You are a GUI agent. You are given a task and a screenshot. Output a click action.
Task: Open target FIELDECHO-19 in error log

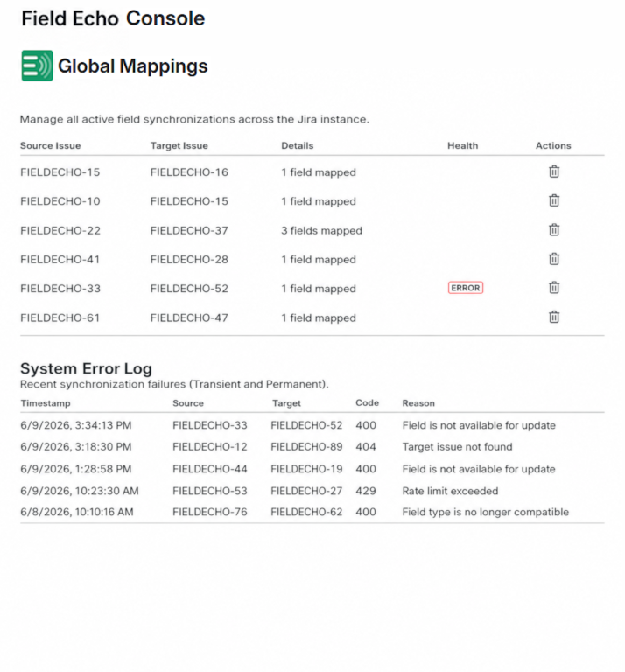click(306, 469)
